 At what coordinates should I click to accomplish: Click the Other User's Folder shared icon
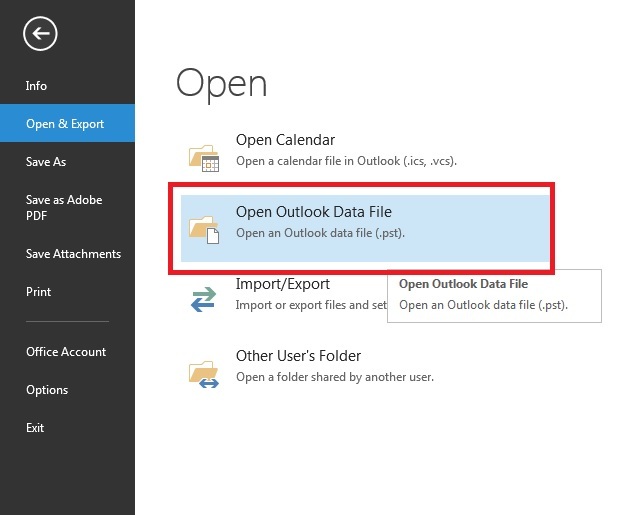(204, 374)
